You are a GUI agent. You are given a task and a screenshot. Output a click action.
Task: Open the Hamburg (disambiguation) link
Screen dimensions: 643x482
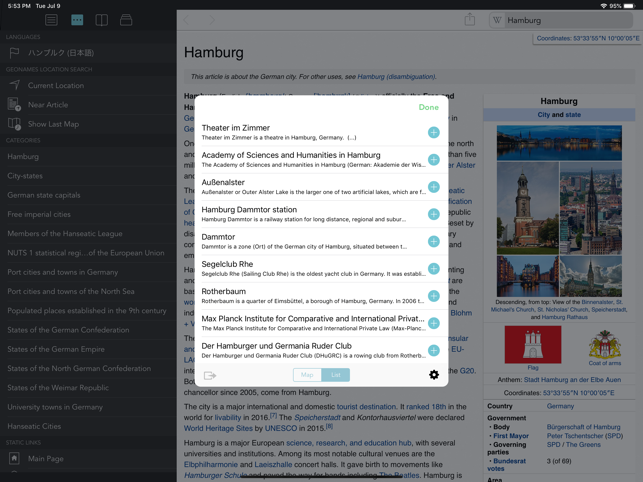396,77
